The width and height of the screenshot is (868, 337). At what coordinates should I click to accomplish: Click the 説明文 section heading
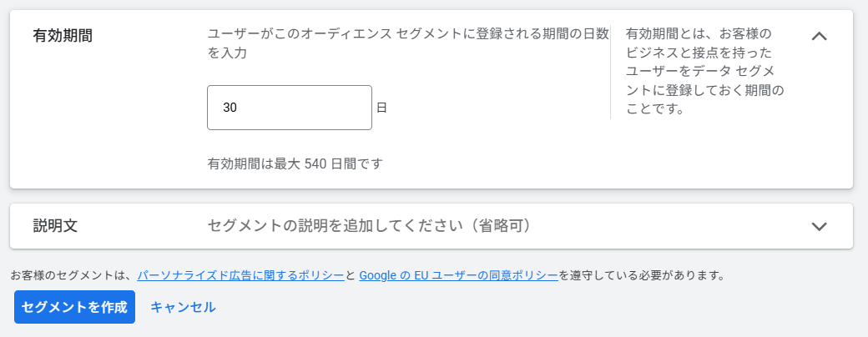click(56, 226)
